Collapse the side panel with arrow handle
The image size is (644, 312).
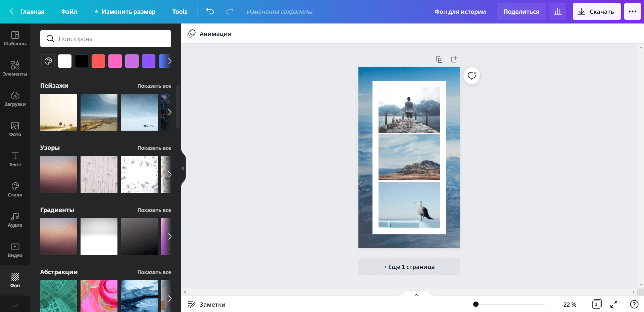(x=183, y=168)
